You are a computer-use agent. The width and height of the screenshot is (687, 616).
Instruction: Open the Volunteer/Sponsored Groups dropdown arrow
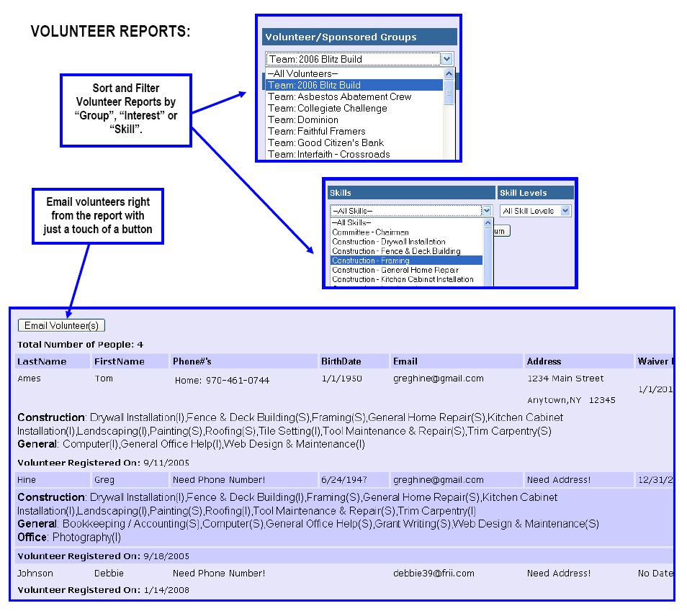pos(446,59)
